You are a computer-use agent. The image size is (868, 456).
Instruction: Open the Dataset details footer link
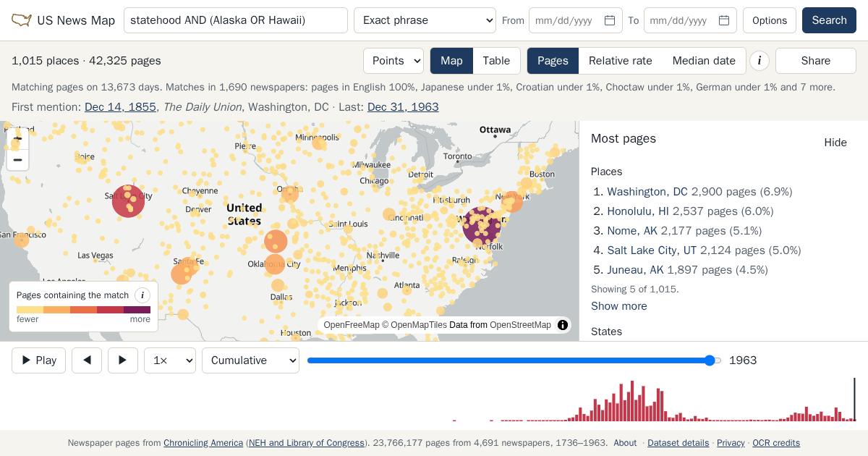pos(678,443)
